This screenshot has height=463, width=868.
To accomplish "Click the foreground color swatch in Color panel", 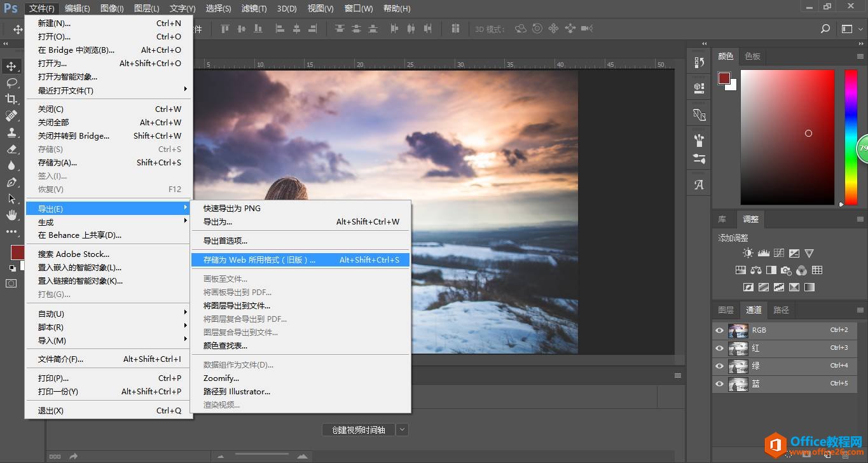I will (x=724, y=78).
